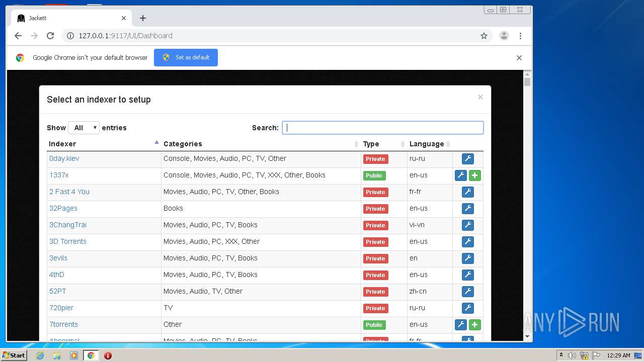Open the Start menu
This screenshot has height=362, width=644.
click(x=14, y=355)
